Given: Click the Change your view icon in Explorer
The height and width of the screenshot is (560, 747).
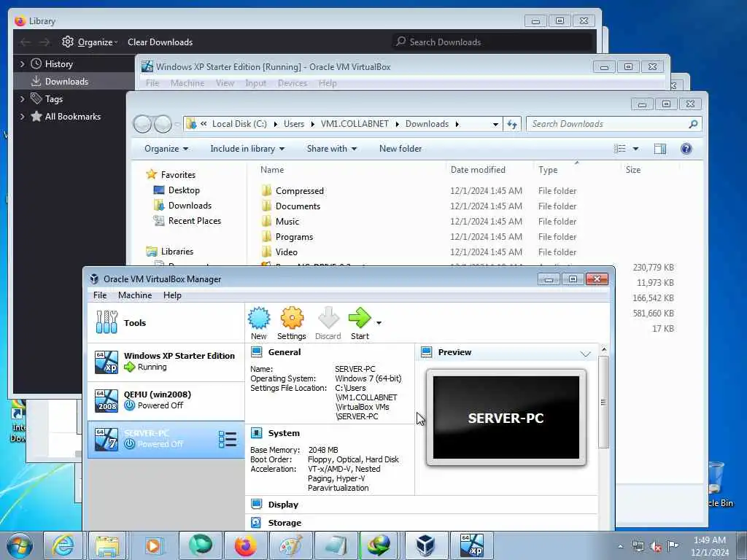Looking at the screenshot, I should pyautogui.click(x=620, y=149).
